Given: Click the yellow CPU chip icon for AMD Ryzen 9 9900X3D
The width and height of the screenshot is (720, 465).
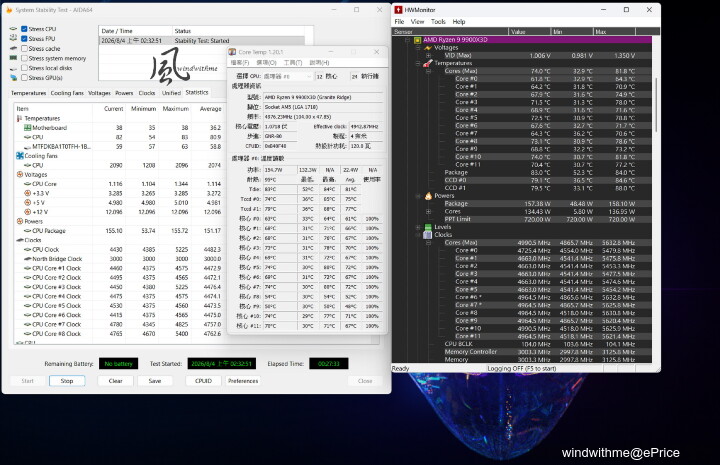Looking at the screenshot, I should click(x=418, y=40).
